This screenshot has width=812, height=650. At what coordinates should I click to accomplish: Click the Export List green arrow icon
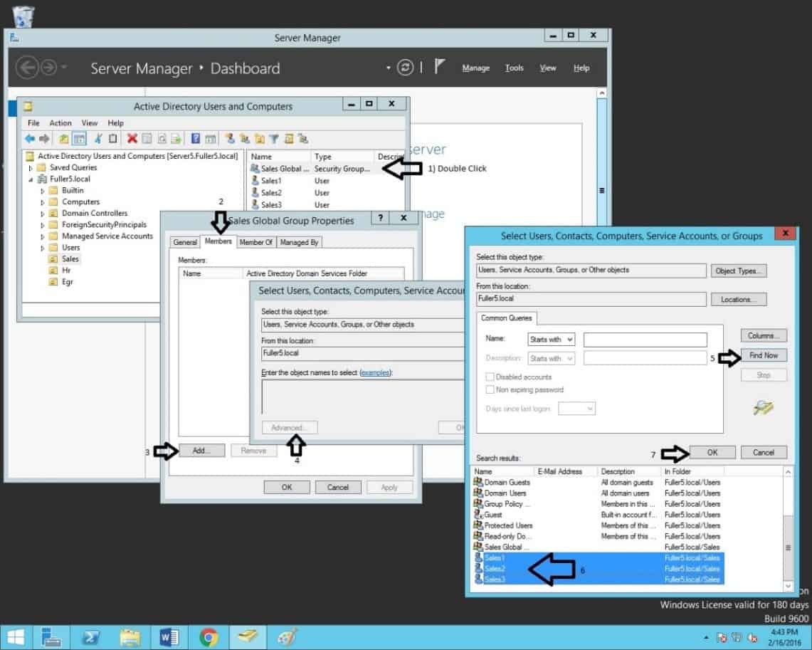click(x=176, y=139)
